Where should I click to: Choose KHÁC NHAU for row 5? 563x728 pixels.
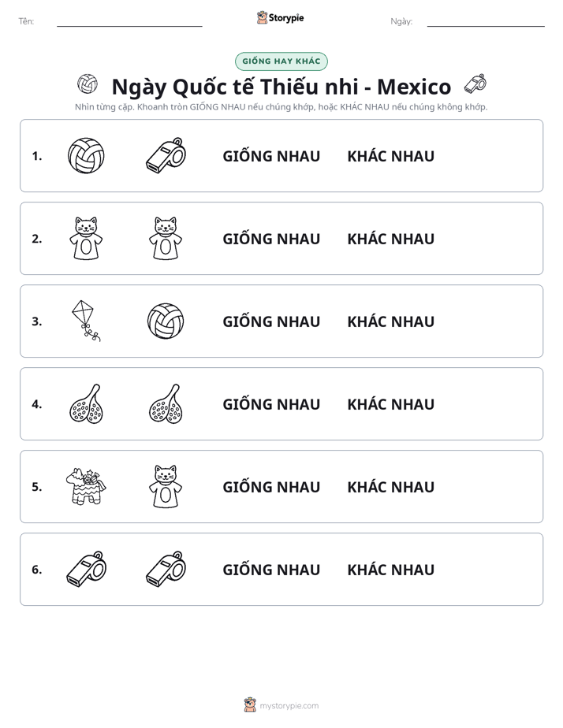coord(390,487)
